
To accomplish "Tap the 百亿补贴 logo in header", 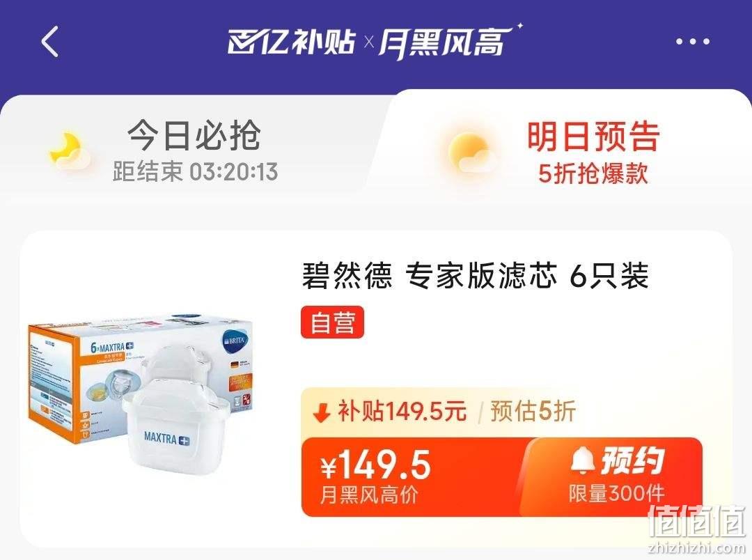I will tap(292, 42).
